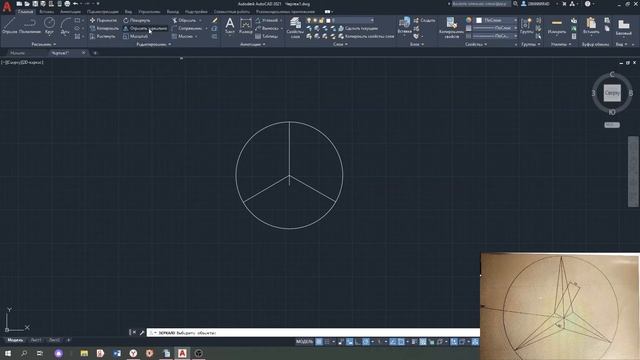Select the Полилиния (Polyline) tool
640x360 pixels.
[x=29, y=25]
